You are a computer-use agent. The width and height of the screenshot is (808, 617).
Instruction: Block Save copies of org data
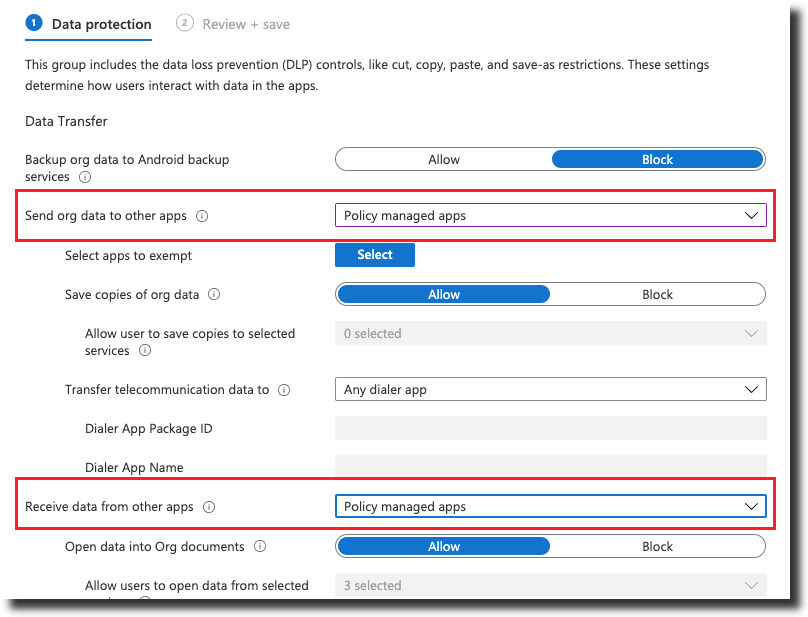(x=657, y=295)
